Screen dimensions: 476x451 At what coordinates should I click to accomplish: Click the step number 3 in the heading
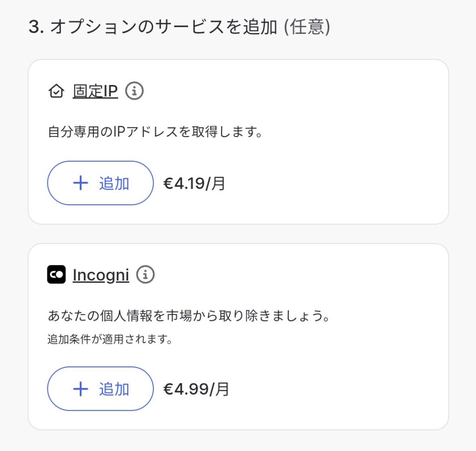[x=34, y=27]
